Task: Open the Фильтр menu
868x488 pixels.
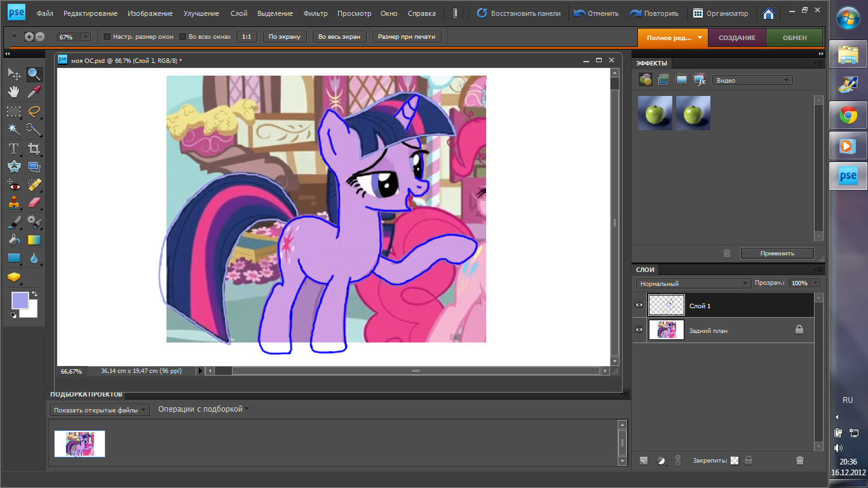Action: [x=316, y=13]
